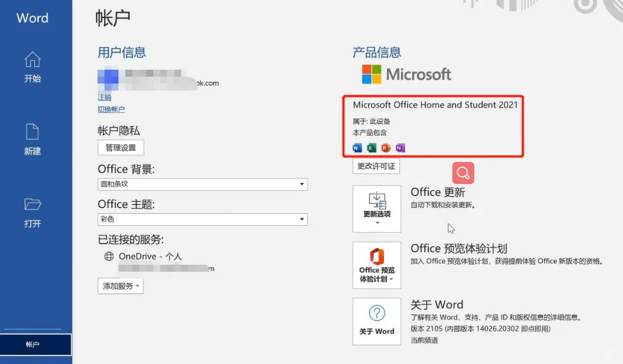Click the red magnifier icon

coord(462,173)
